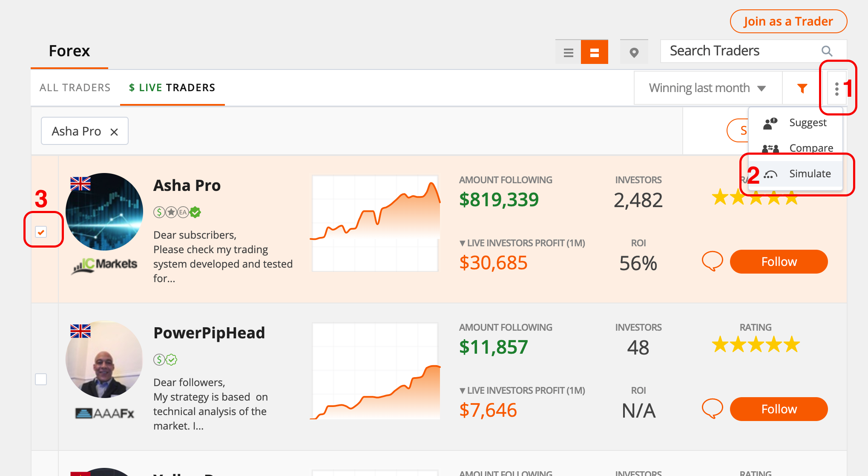Image resolution: width=868 pixels, height=476 pixels.
Task: Expand PowerPipHead's Live Investors Profit selector
Action: tap(522, 391)
